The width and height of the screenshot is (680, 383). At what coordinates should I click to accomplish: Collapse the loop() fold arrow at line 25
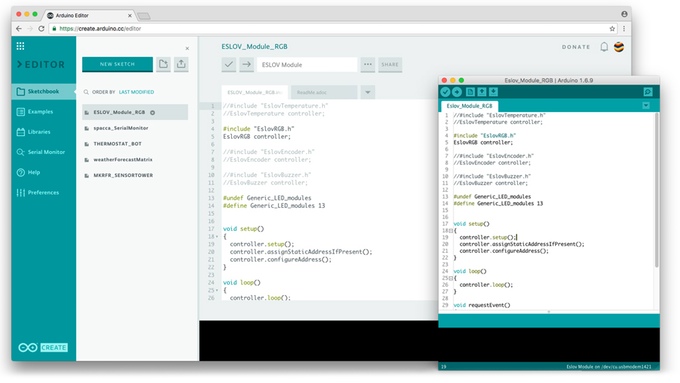(217, 291)
